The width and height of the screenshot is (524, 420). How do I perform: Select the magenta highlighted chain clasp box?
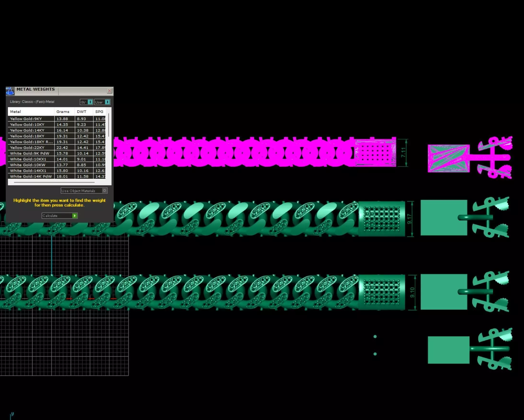point(375,152)
